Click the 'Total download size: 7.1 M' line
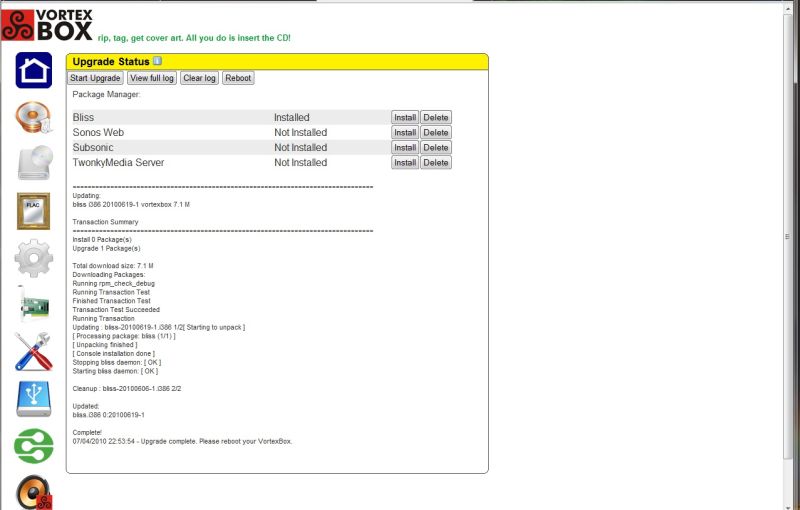 [113, 266]
